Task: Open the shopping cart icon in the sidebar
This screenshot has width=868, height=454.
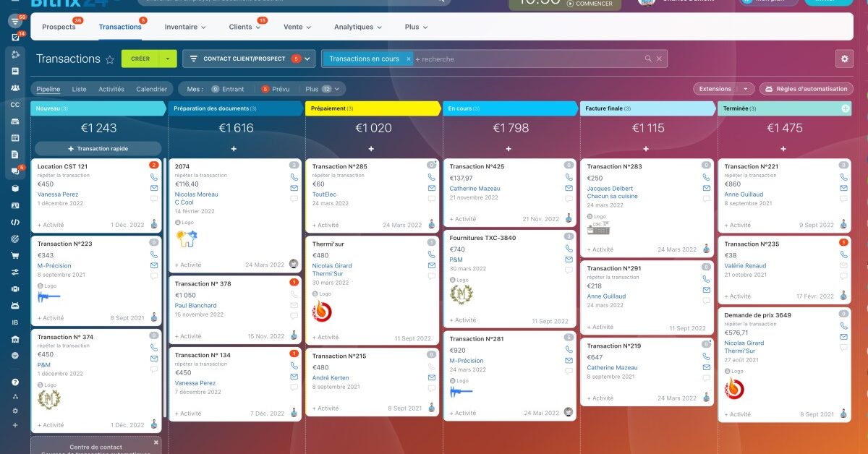Action: [x=16, y=255]
